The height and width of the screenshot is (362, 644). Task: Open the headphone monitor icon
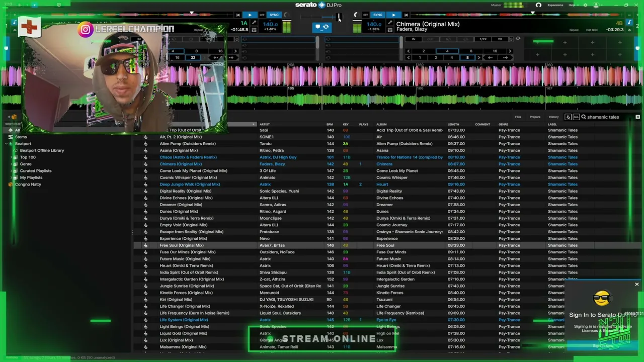tap(538, 5)
